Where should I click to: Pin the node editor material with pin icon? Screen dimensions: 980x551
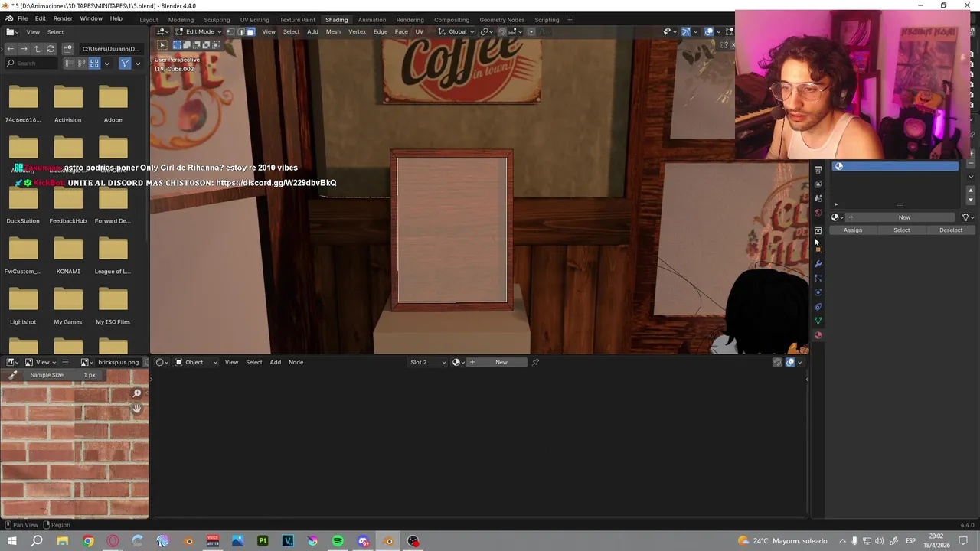535,362
